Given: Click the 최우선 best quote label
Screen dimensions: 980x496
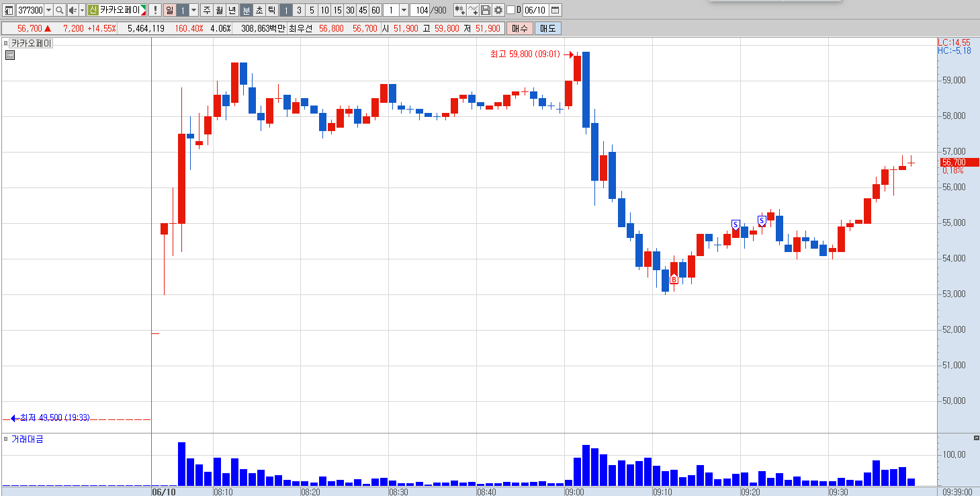Looking at the screenshot, I should (x=301, y=28).
